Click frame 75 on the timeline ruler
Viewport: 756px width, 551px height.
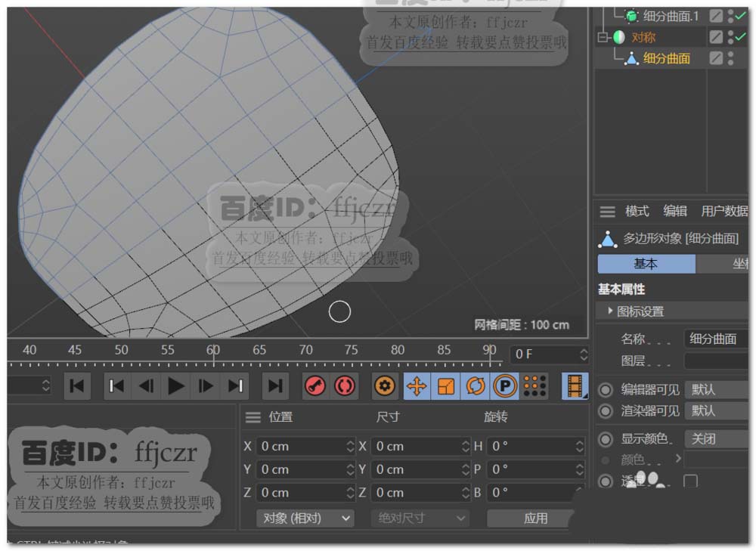[351, 351]
